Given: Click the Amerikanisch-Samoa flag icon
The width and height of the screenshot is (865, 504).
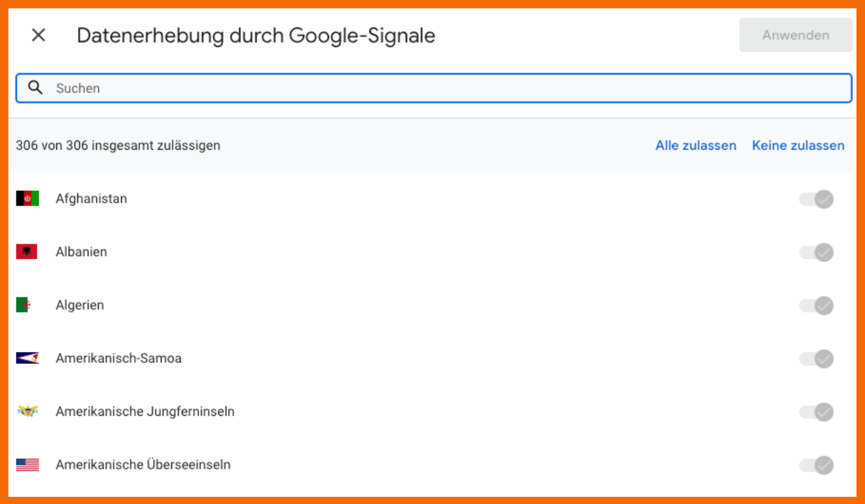Looking at the screenshot, I should click(x=26, y=358).
